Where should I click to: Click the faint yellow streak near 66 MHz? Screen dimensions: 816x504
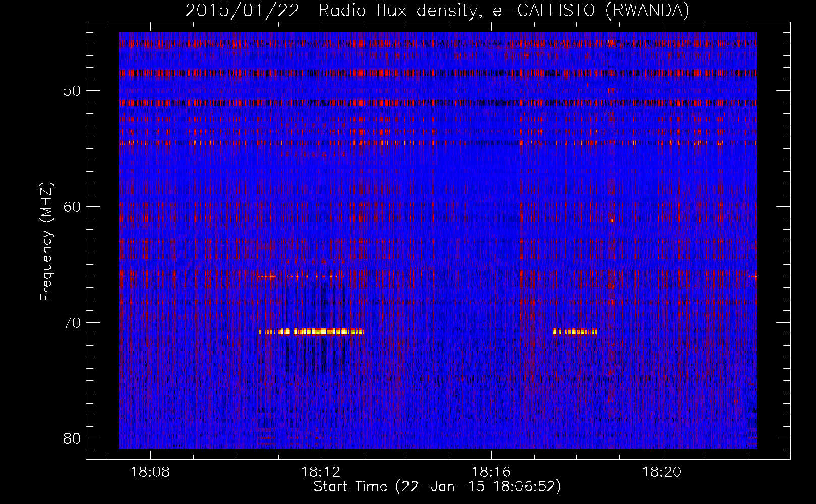pyautogui.click(x=298, y=277)
